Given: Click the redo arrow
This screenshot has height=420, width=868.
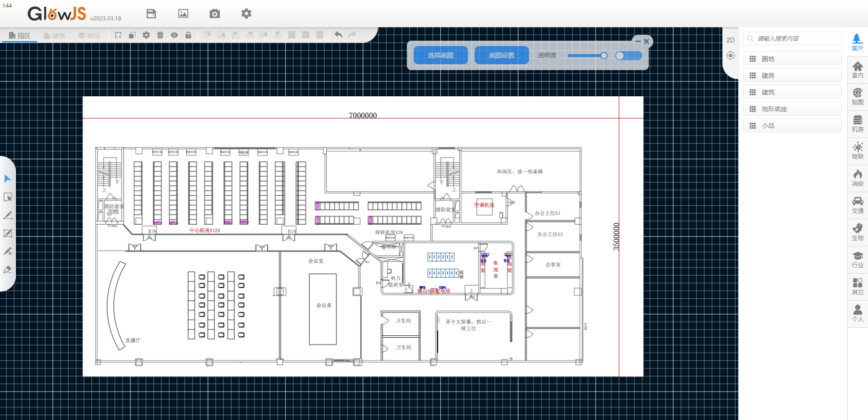Looking at the screenshot, I should (x=353, y=34).
